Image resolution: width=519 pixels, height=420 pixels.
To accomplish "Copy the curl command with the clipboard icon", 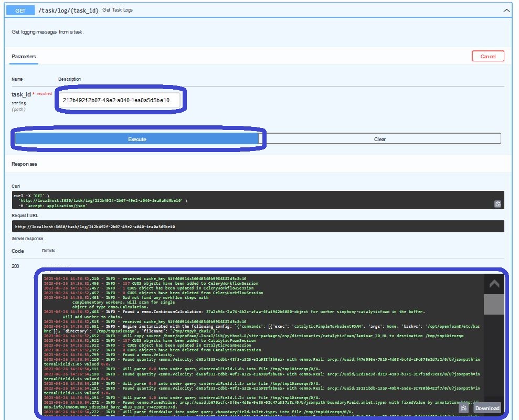I will [x=497, y=204].
